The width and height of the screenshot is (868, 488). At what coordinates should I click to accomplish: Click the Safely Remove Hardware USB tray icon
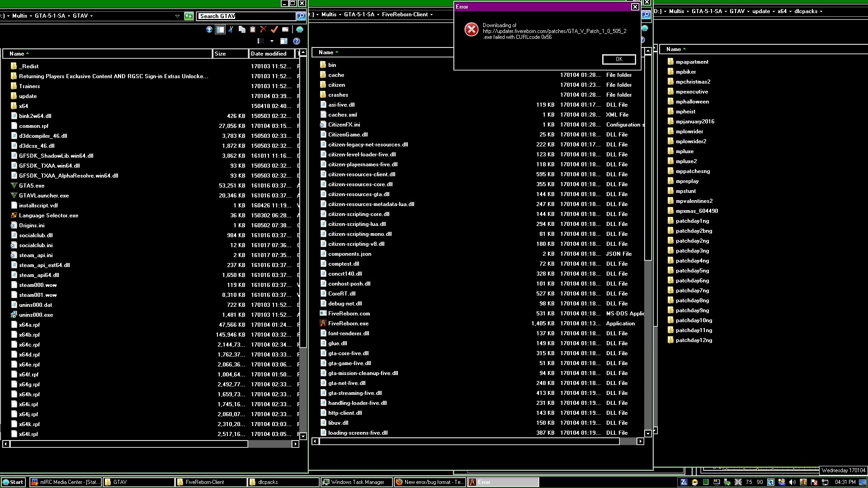point(727,482)
